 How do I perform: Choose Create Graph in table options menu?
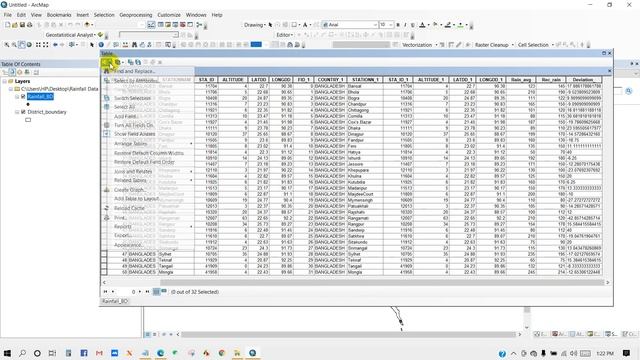(x=148, y=190)
